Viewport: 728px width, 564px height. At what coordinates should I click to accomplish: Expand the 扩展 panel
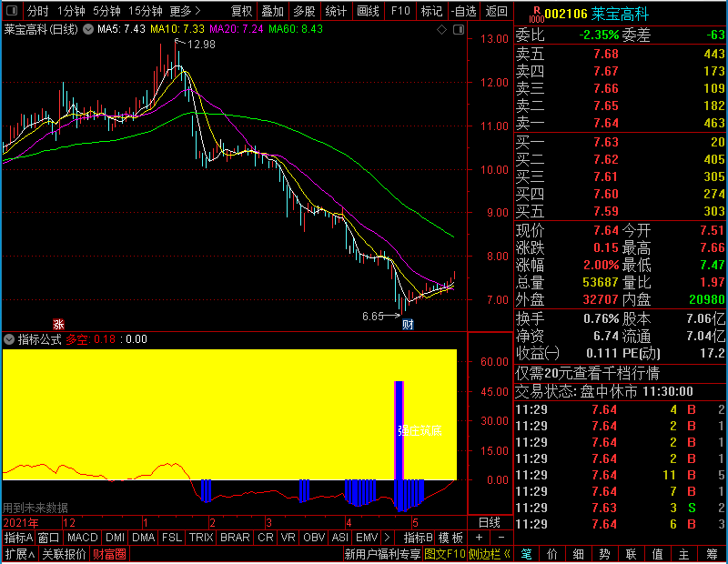[x=20, y=554]
